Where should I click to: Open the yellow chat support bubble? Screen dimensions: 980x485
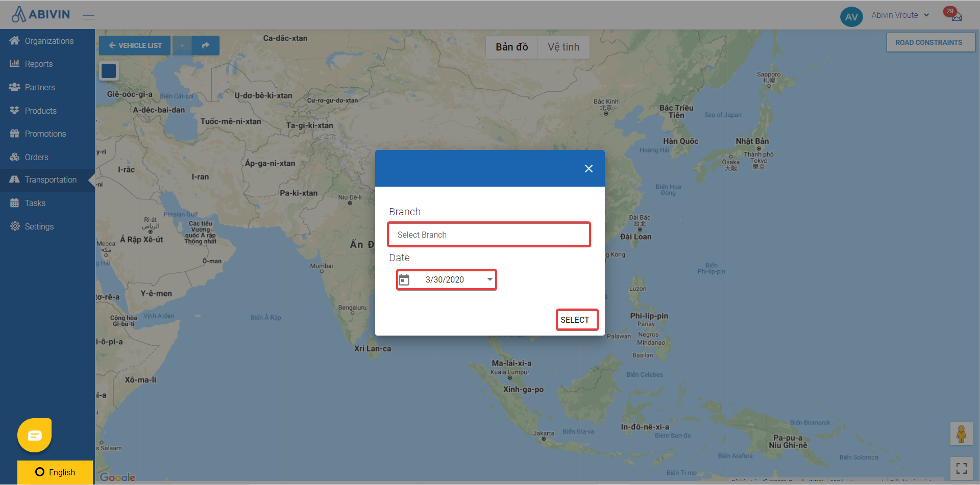pos(35,435)
